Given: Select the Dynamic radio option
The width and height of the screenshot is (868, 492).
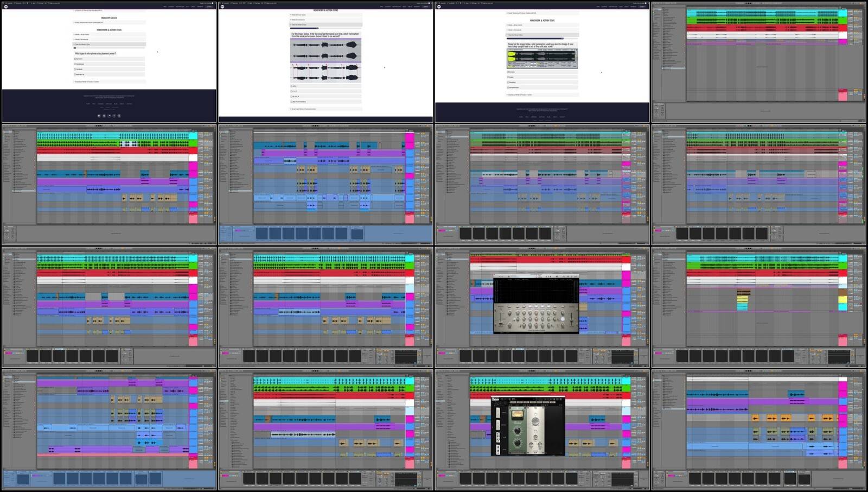Looking at the screenshot, I should (x=75, y=59).
